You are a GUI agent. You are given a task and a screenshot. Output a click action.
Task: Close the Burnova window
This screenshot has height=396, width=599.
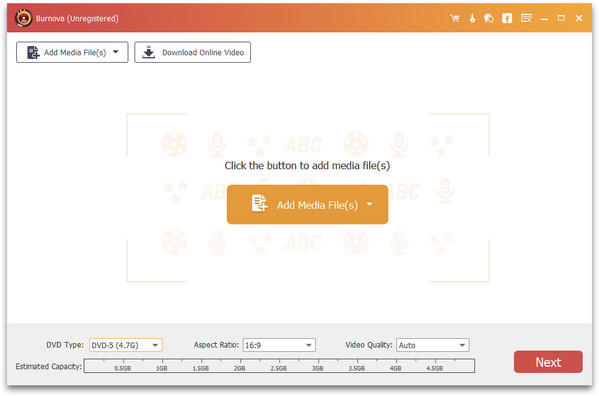tap(579, 18)
